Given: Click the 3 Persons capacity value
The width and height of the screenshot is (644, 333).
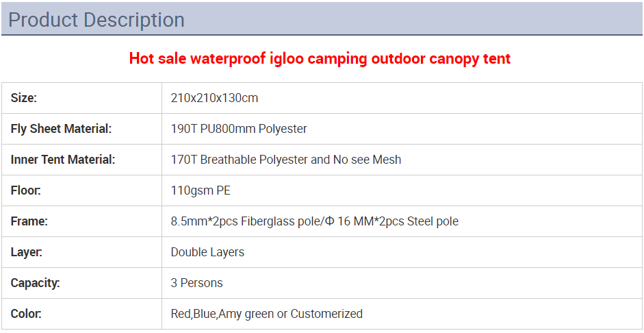Looking at the screenshot, I should pyautogui.click(x=196, y=283).
